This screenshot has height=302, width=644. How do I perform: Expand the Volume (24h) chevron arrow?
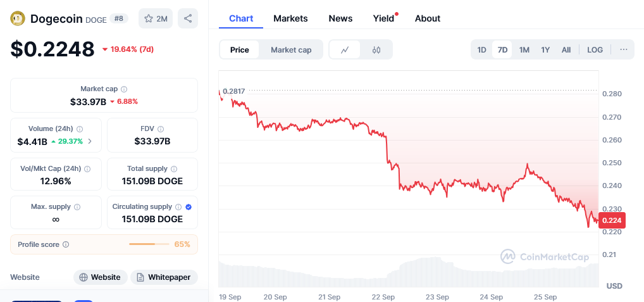90,141
